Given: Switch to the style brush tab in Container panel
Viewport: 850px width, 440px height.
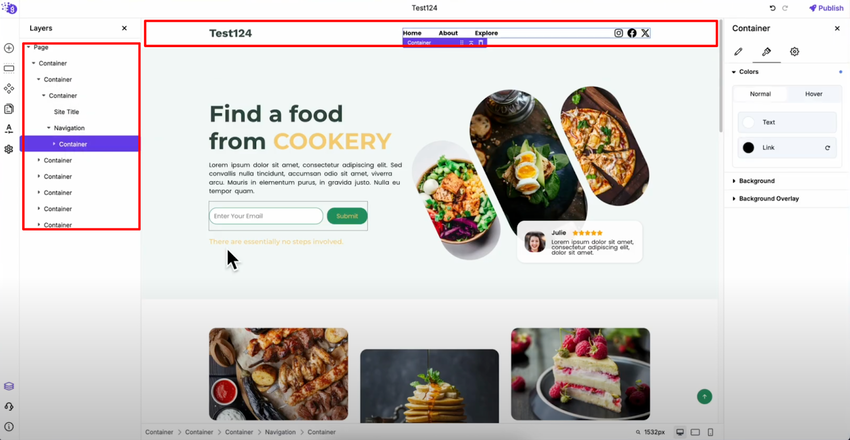Looking at the screenshot, I should click(767, 52).
